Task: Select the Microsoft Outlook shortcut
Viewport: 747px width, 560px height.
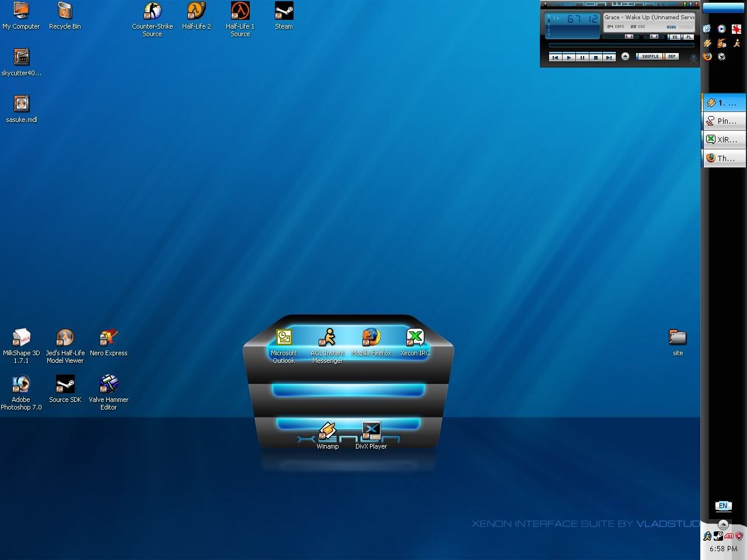Action: (284, 346)
